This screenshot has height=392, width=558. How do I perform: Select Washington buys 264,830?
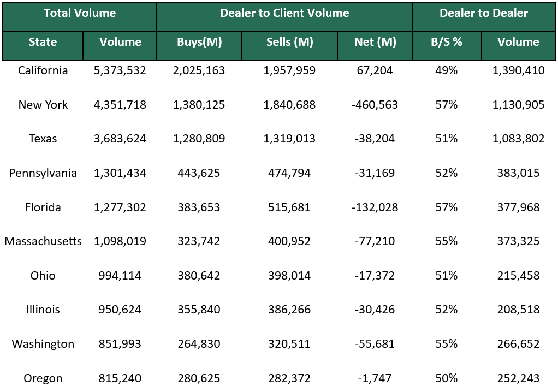click(199, 343)
